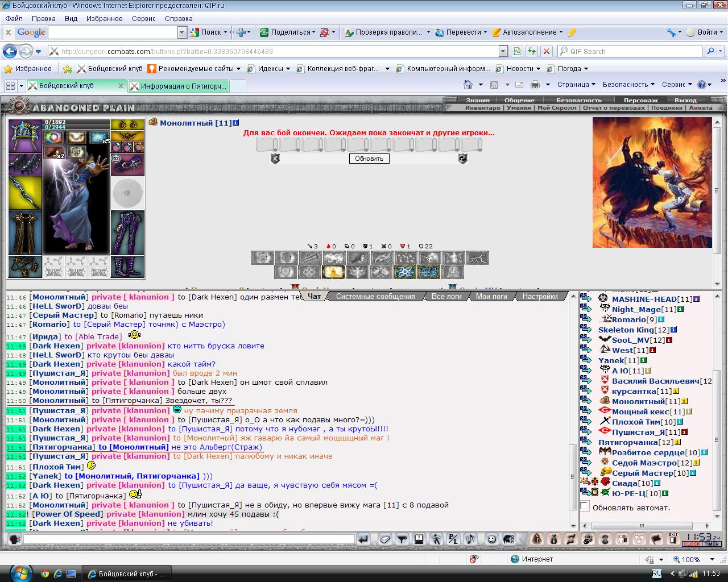Open the Персонаж game menu

tap(641, 100)
